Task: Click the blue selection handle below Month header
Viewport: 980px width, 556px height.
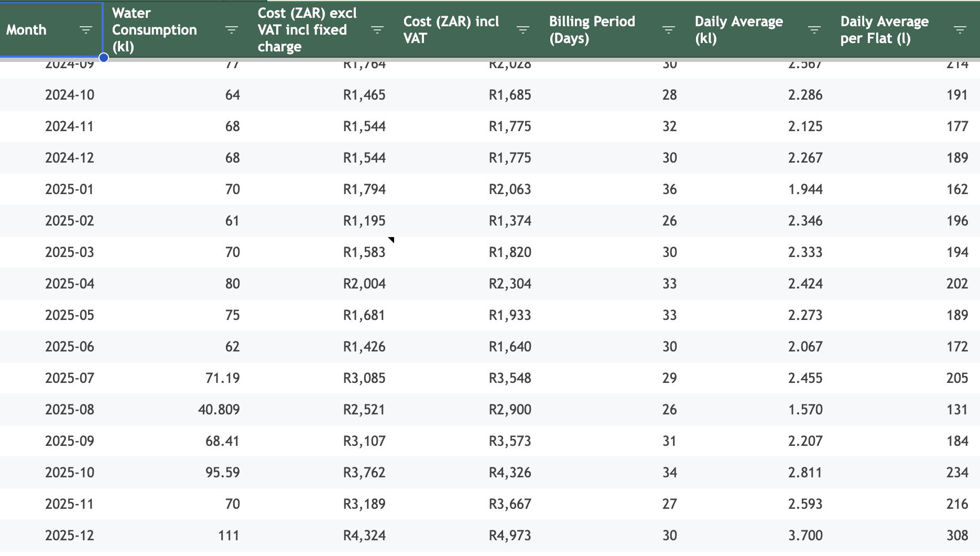Action: pos(104,58)
